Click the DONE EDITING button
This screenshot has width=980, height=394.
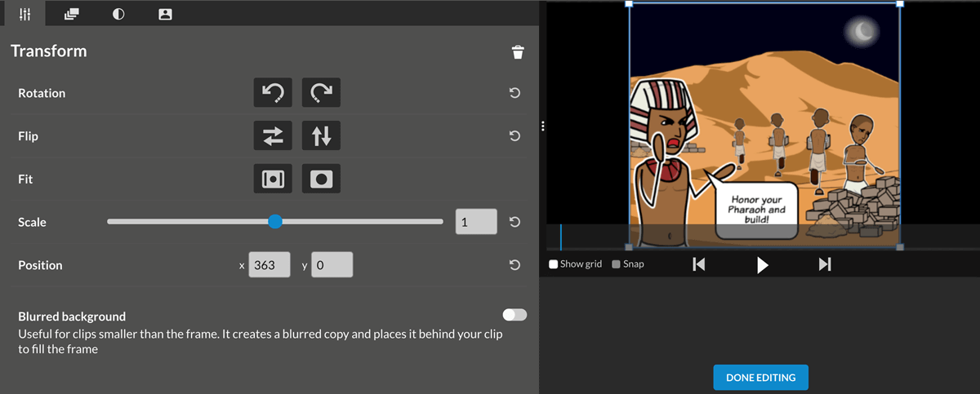[760, 378]
